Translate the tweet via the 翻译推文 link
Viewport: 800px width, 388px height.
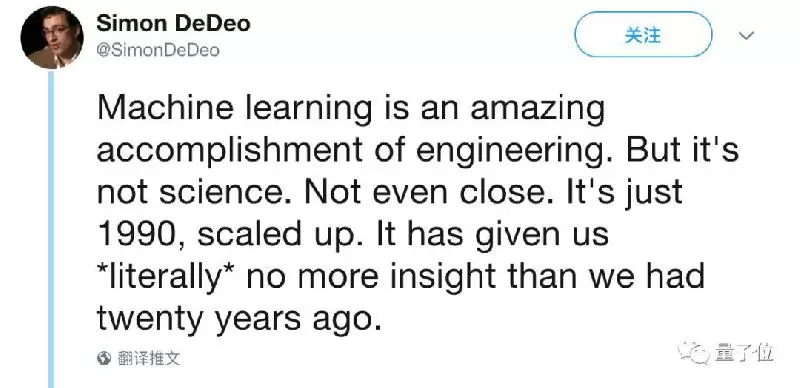pos(148,358)
